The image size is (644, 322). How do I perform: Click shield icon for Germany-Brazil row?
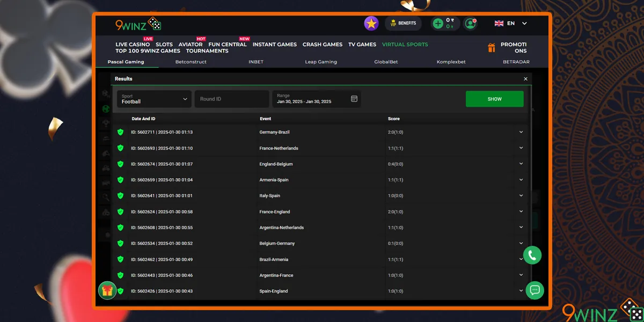(120, 132)
